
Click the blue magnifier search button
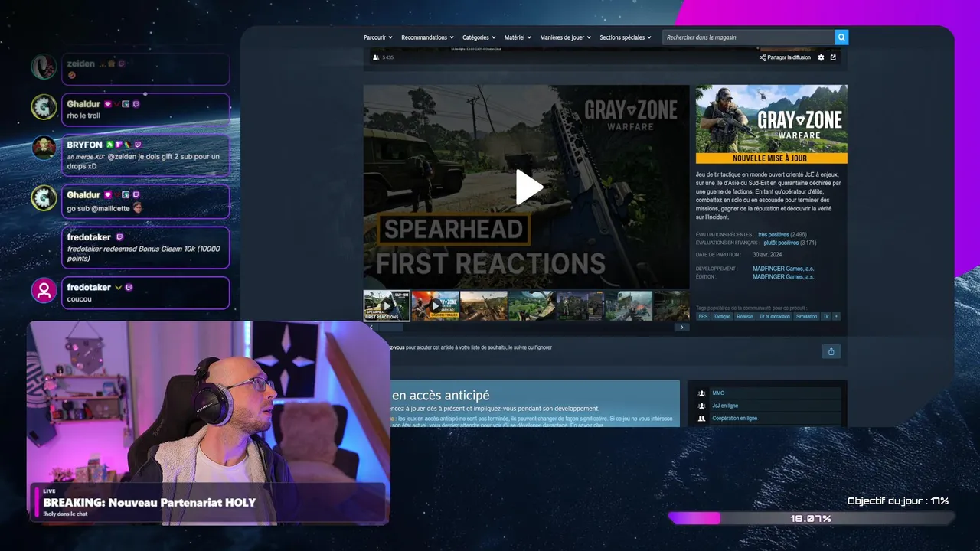(x=841, y=37)
